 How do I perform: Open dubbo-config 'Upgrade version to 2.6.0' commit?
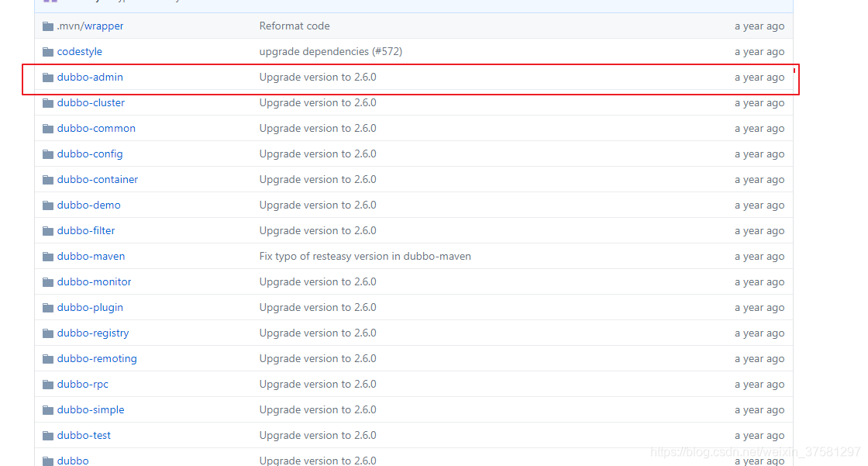pyautogui.click(x=318, y=154)
